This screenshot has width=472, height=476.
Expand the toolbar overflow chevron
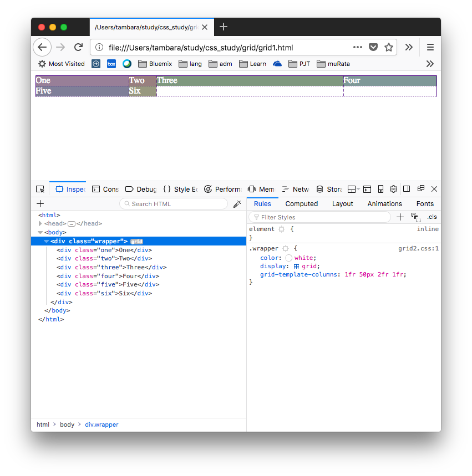tap(409, 47)
